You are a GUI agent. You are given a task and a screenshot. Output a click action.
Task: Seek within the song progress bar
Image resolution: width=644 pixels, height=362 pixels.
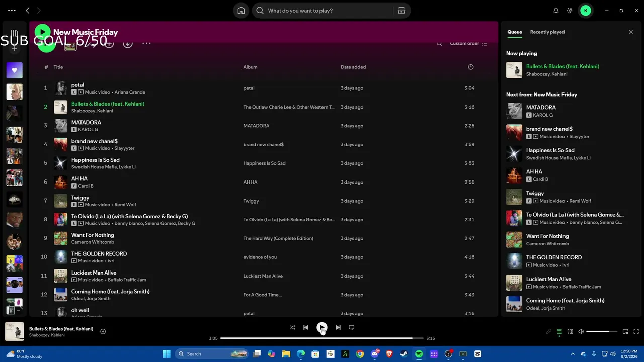pos(322,338)
